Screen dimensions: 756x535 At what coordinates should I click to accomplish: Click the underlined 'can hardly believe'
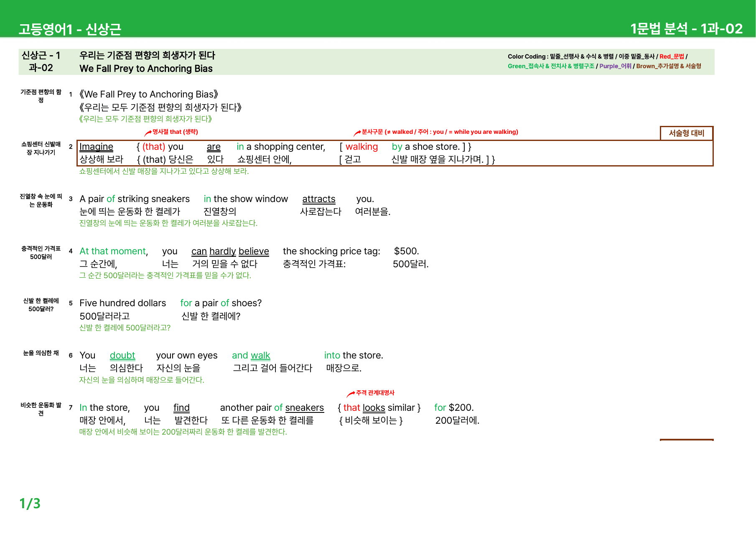pos(230,251)
